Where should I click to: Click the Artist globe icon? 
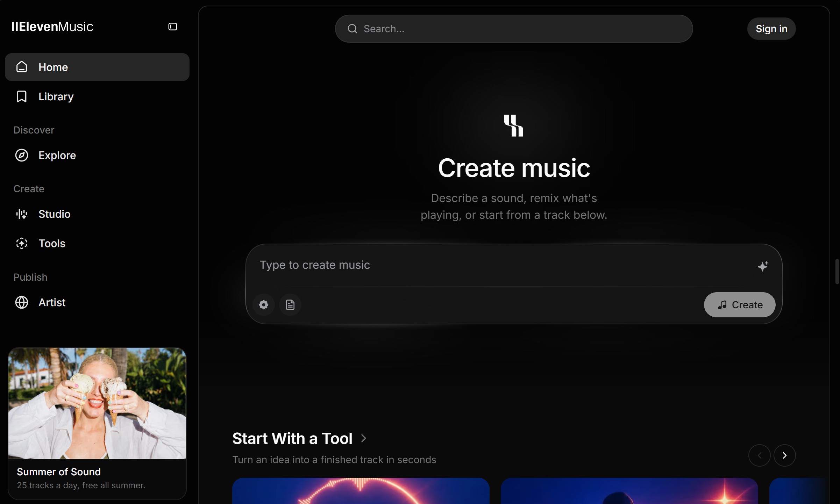pyautogui.click(x=22, y=302)
